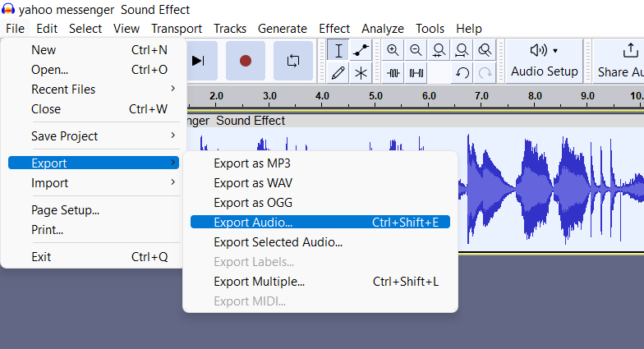Click the Record button
Screen dimensions: 644x349
245,61
